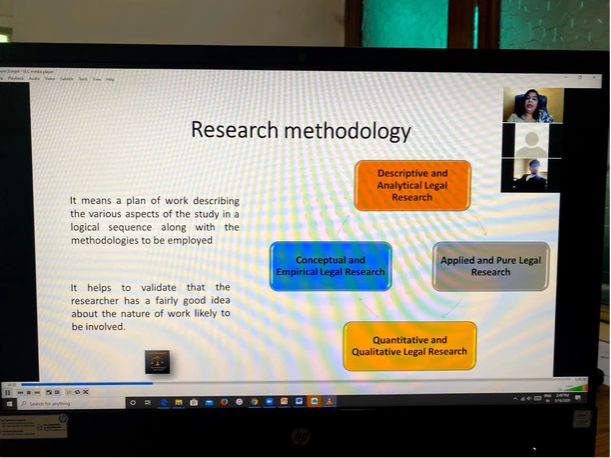Expand the system tray hidden icons
Image resolution: width=611 pixels, height=458 pixels.
click(517, 400)
